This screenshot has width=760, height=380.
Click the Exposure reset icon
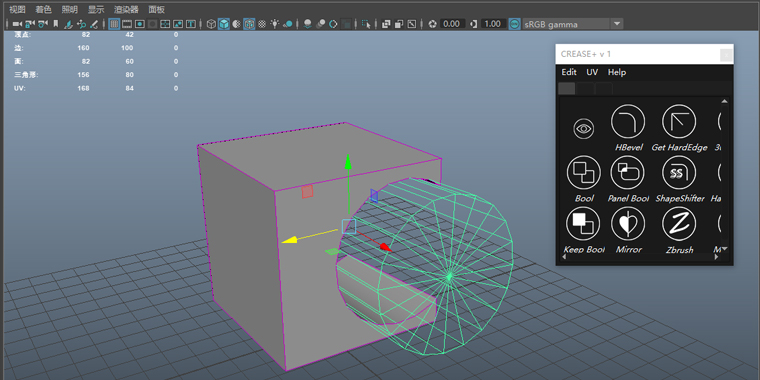pos(432,24)
